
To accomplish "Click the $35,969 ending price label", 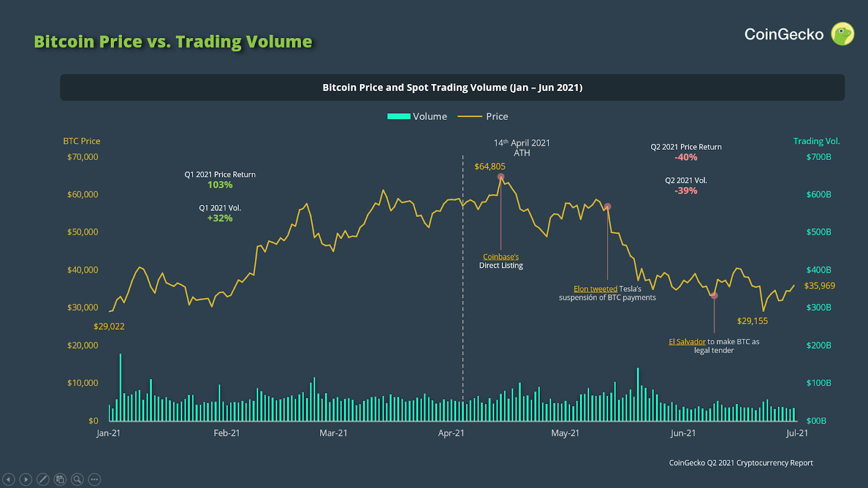I will [819, 286].
